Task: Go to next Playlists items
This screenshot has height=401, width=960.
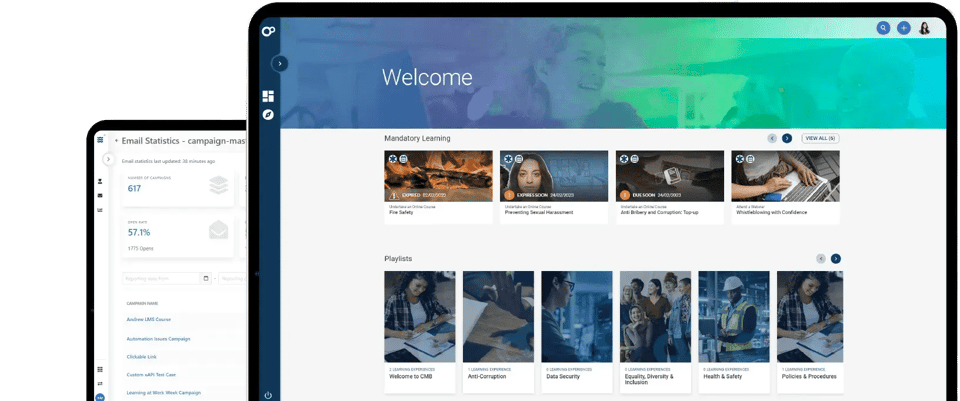Action: pyautogui.click(x=836, y=259)
